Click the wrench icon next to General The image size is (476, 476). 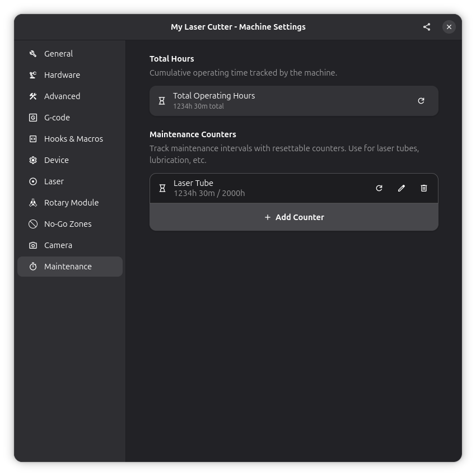(x=33, y=54)
